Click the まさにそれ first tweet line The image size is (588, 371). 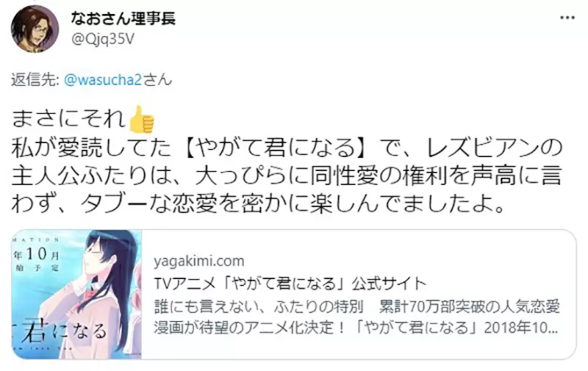pos(69,119)
